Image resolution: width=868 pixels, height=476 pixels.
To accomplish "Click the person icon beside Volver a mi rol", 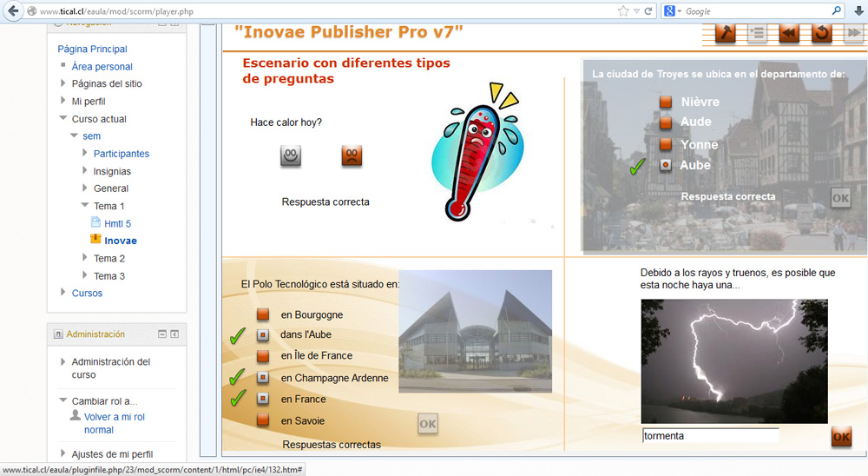I will (76, 414).
